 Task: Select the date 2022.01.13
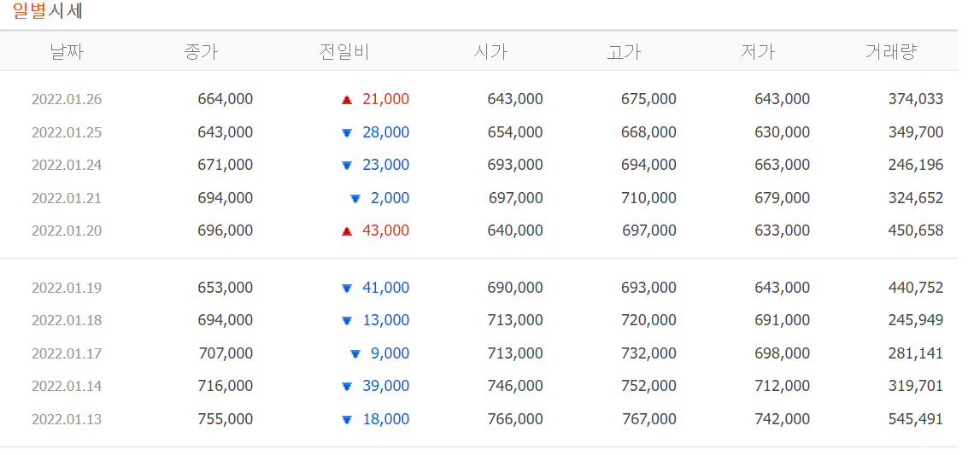coord(67,419)
